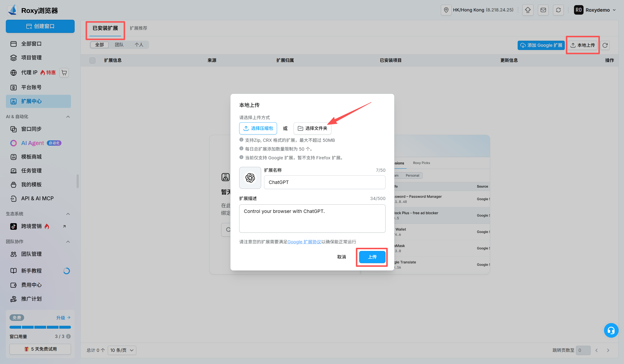Click the ChatGPT extension logo thumbnail
The height and width of the screenshot is (364, 624).
click(x=250, y=178)
